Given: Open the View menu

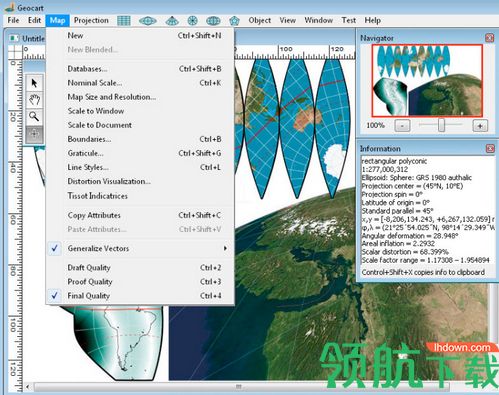Looking at the screenshot, I should pyautogui.click(x=287, y=20).
